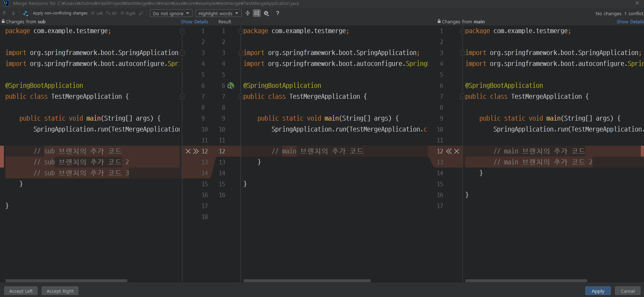Click the Accept Left button
Viewport: 644px width, 297px height.
(x=21, y=291)
